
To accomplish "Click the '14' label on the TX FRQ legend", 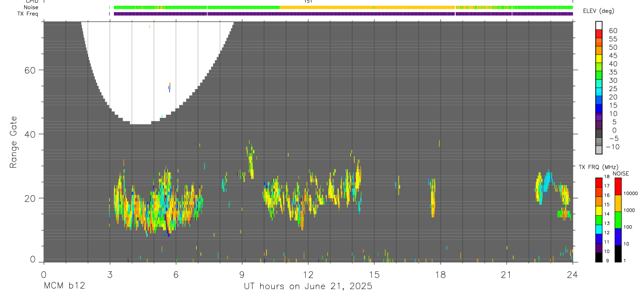I will pyautogui.click(x=606, y=214).
